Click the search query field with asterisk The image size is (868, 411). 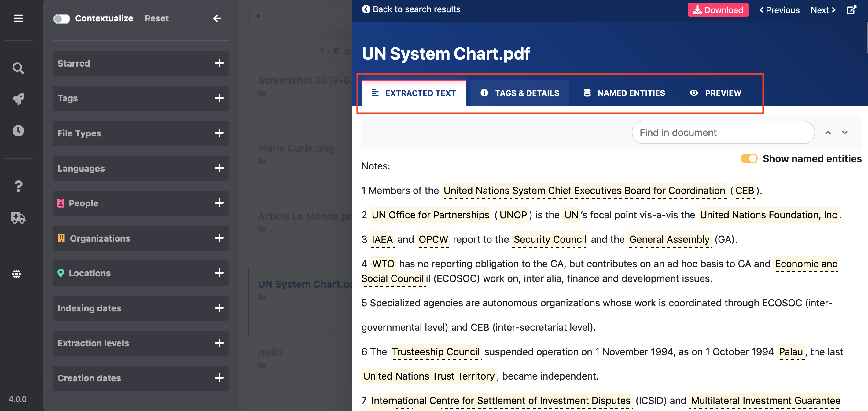point(300,17)
